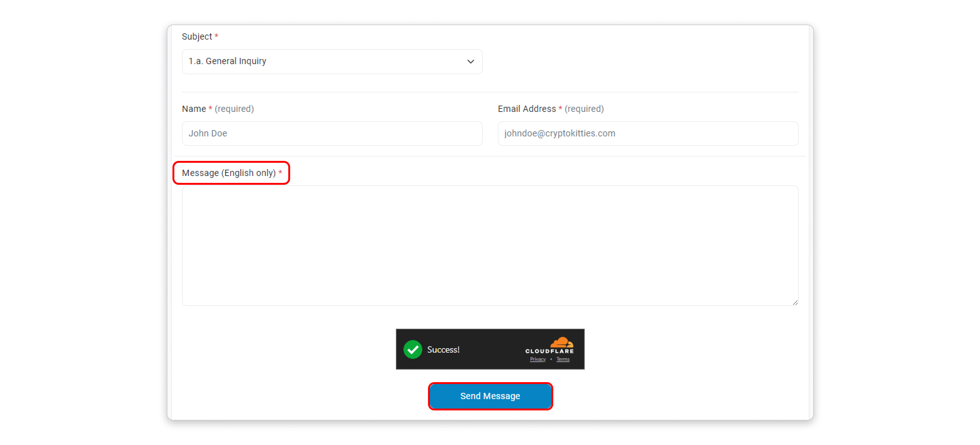Open the Cloudflare Privacy link
Image resolution: width=980 pixels, height=445 pixels.
point(537,359)
